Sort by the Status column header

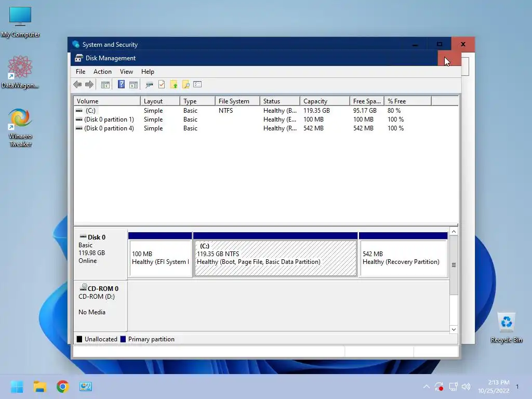point(280,101)
